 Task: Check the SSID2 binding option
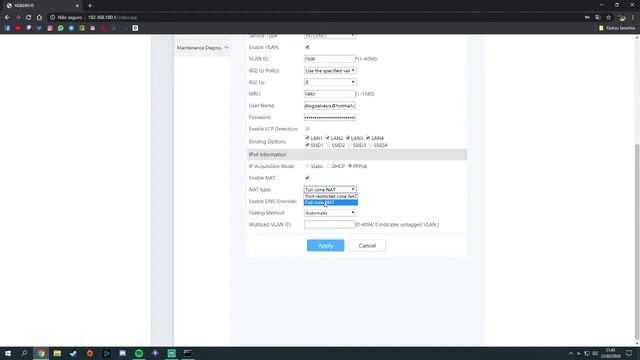[x=328, y=145]
